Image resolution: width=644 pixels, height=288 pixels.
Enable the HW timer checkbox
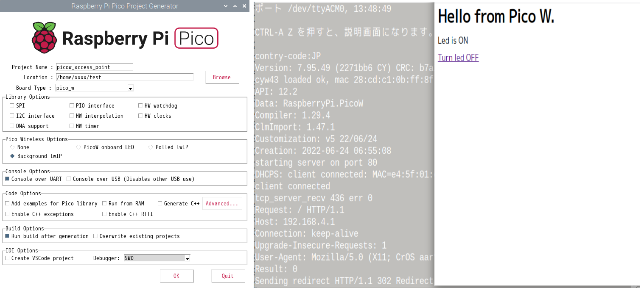click(72, 126)
